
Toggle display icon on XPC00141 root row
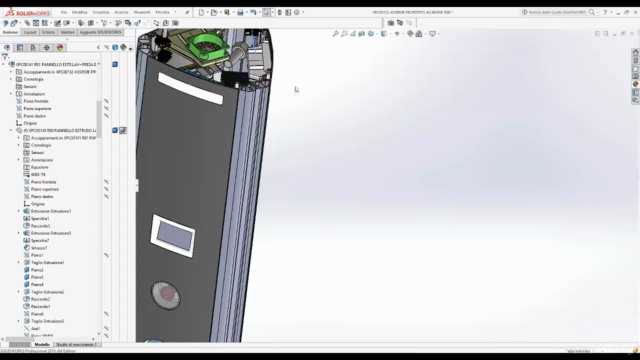115,64
